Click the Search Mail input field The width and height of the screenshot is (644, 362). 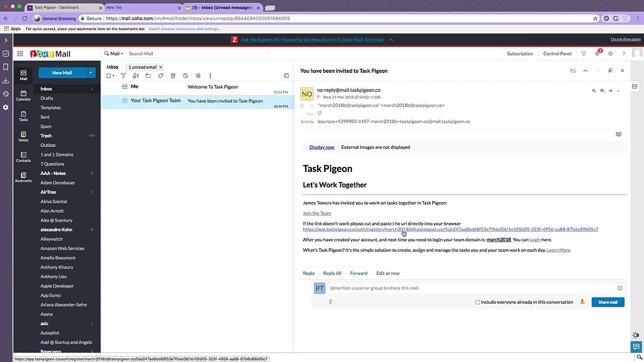pos(196,54)
